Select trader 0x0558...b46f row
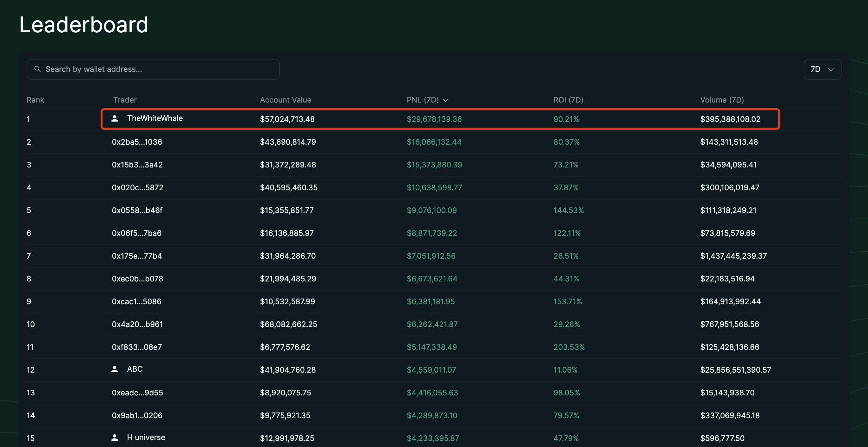This screenshot has width=868, height=447. pyautogui.click(x=137, y=210)
